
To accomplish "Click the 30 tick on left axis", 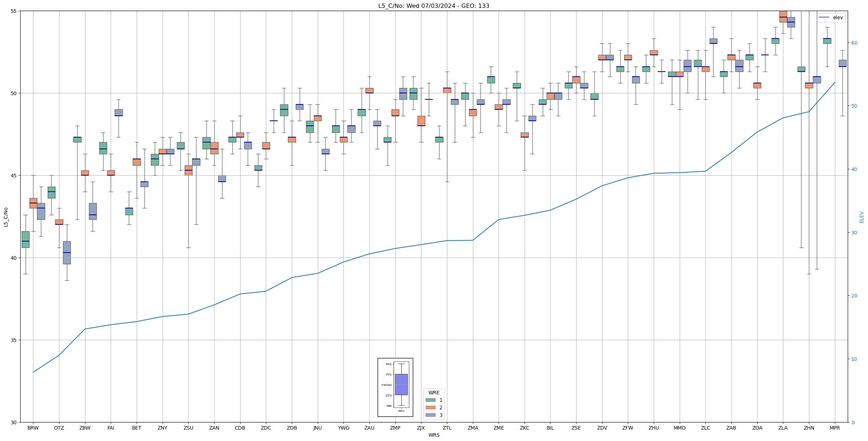I will pos(14,422).
